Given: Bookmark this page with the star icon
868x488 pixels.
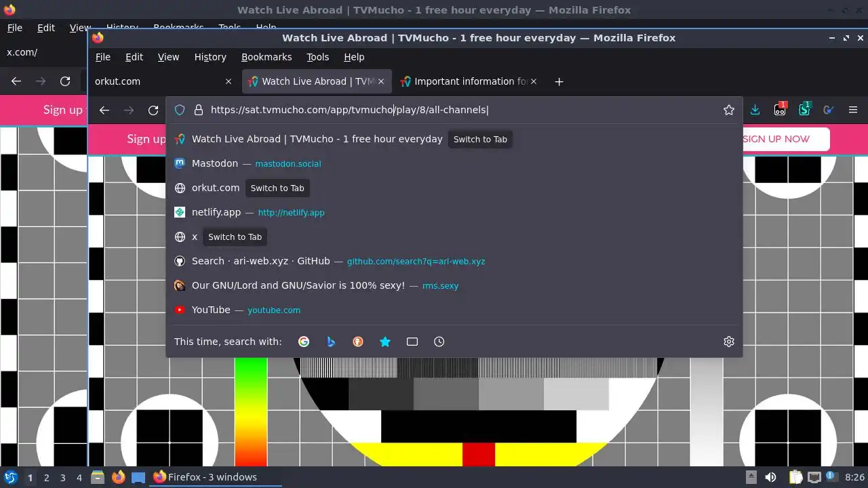Looking at the screenshot, I should point(729,110).
